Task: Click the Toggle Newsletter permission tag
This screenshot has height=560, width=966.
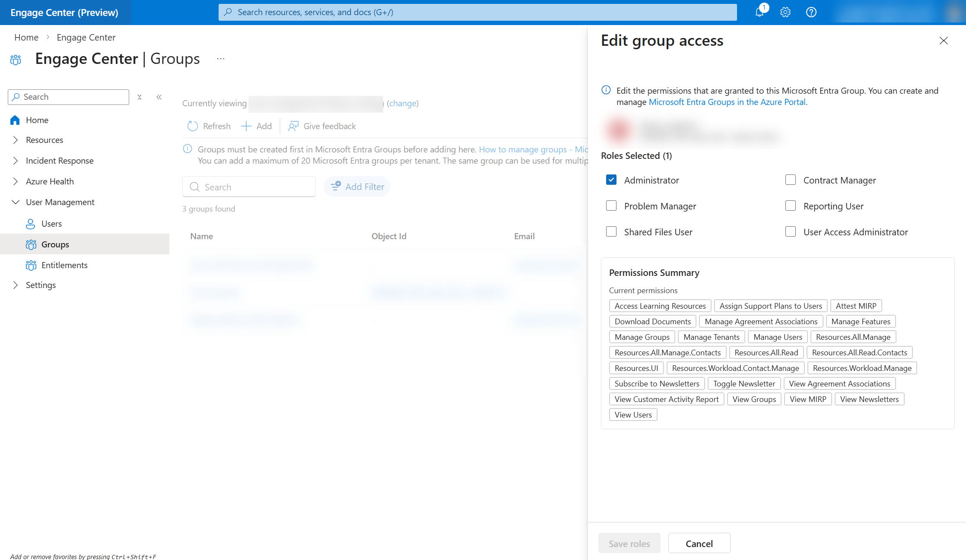Action: coord(744,383)
